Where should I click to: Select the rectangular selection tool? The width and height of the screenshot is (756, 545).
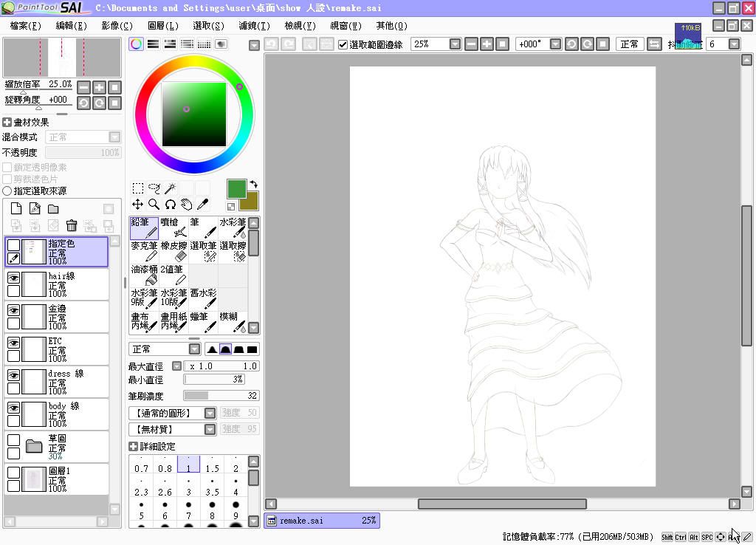coord(137,188)
